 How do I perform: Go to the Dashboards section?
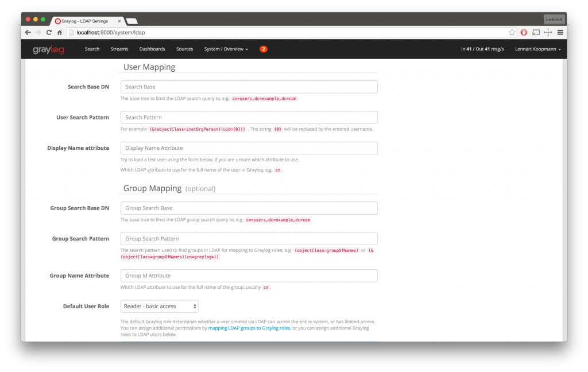point(152,49)
